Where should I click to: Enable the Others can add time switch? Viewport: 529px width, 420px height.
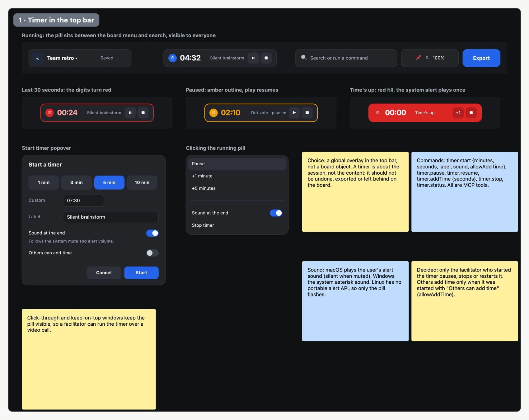click(x=152, y=253)
